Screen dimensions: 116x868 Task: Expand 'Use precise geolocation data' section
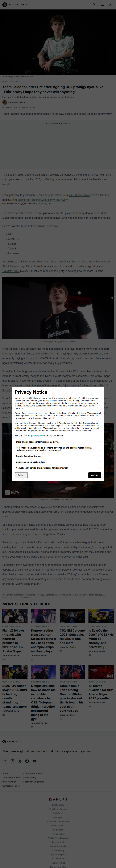pyautogui.click(x=100, y=462)
